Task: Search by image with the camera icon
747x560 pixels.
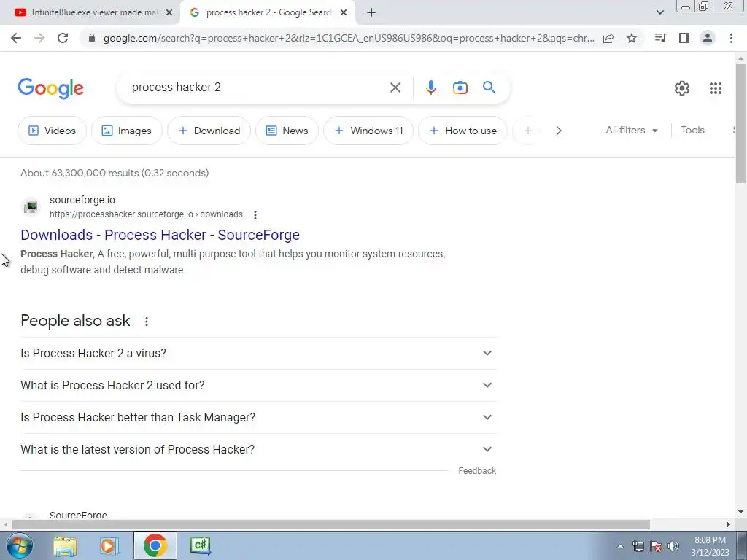Action: pyautogui.click(x=460, y=87)
